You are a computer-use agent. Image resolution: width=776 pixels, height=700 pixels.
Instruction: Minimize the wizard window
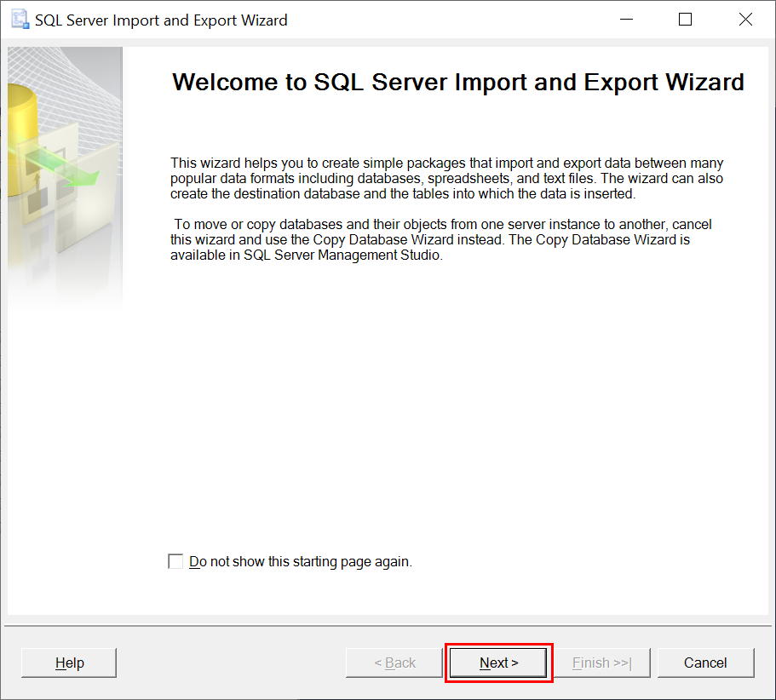(x=627, y=20)
